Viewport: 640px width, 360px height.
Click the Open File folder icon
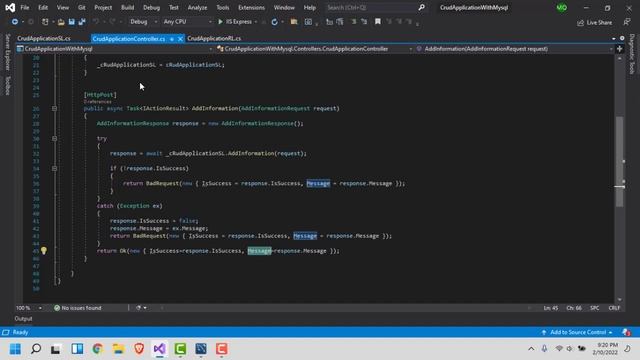point(61,22)
